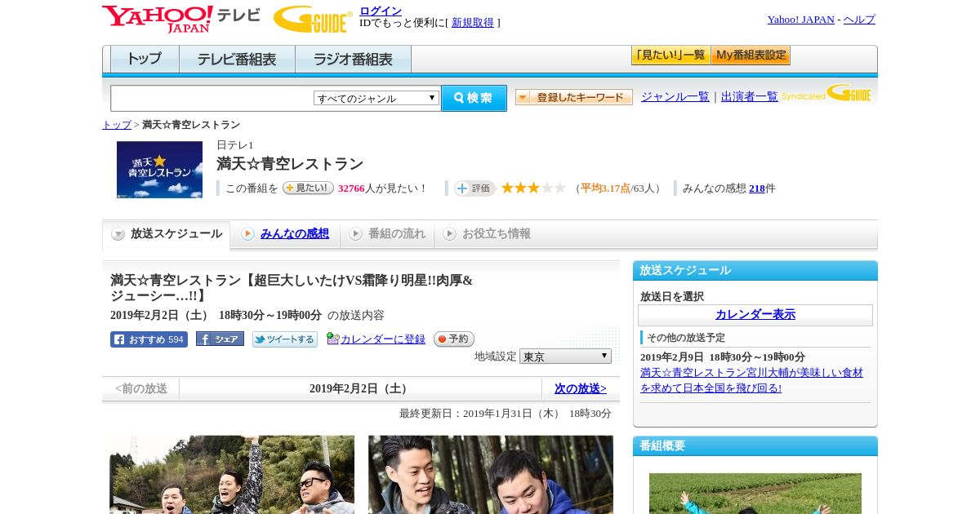Click the 番組概要 sidebar header
980x514 pixels.
[755, 446]
